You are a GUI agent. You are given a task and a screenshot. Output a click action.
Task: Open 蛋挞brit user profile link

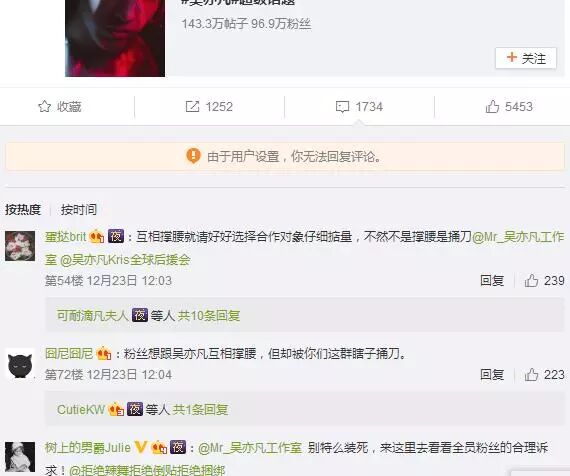(x=65, y=237)
